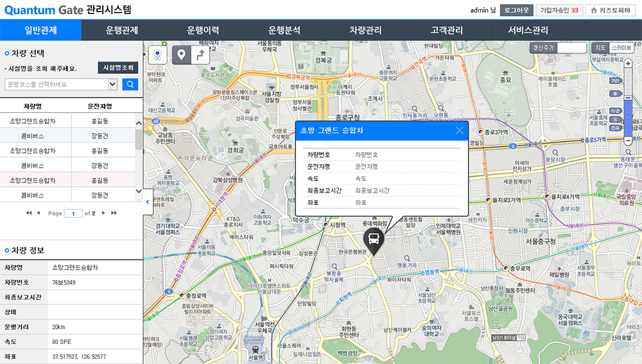Click 을지로3가역 subway station marker
This screenshot has height=364, width=642.
point(488,200)
